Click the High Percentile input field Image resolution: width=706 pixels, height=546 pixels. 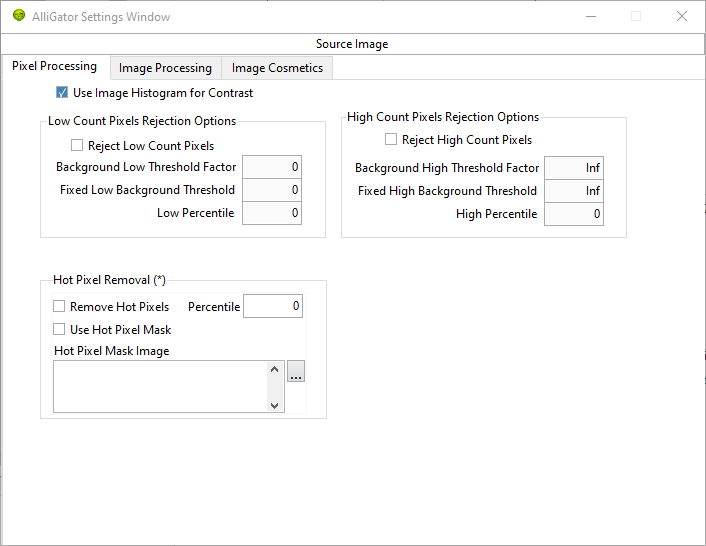pyautogui.click(x=574, y=214)
